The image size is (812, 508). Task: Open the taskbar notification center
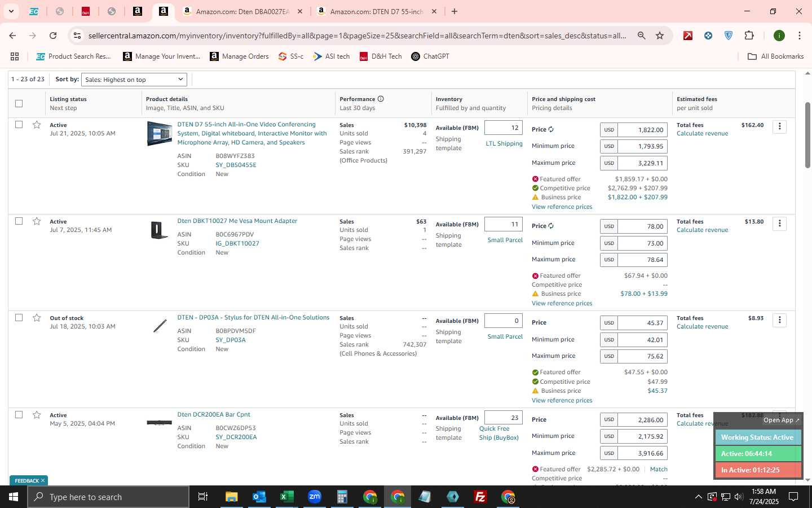(793, 497)
